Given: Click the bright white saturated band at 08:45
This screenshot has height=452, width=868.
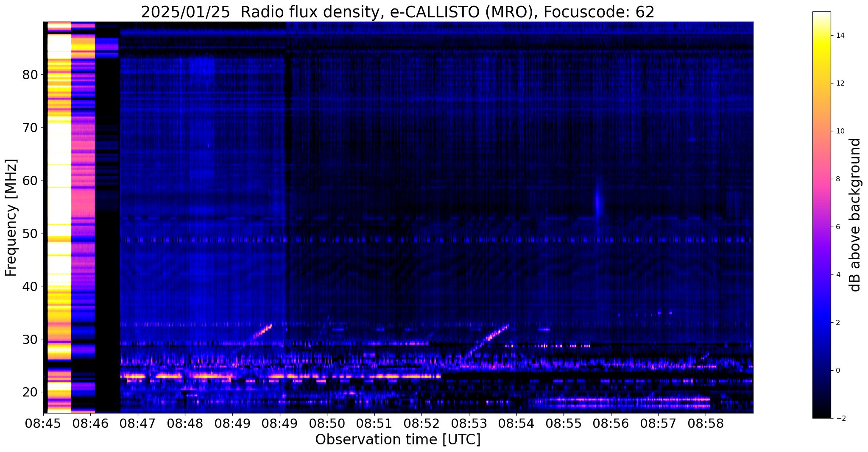Looking at the screenshot, I should [x=59, y=217].
